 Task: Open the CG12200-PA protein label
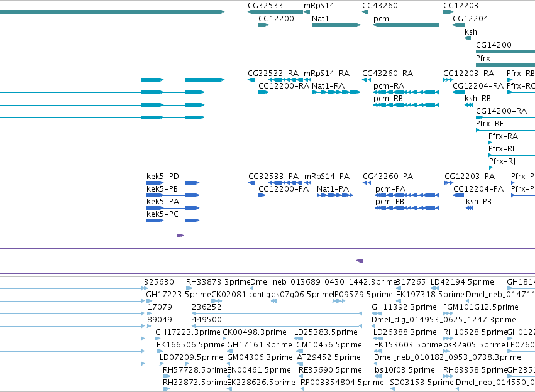284,189
